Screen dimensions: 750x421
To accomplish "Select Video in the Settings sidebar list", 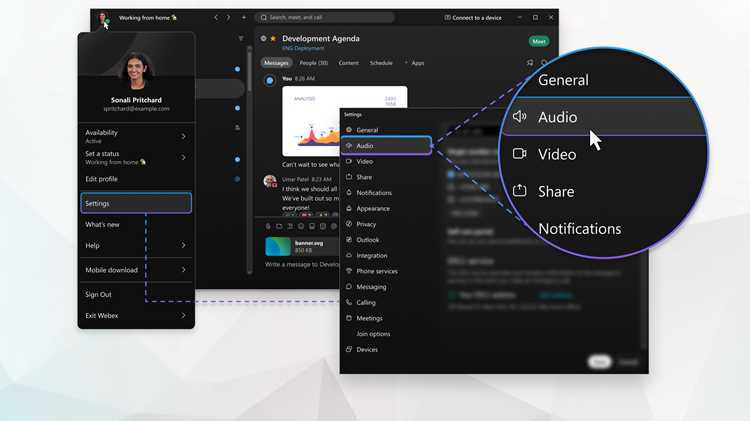I will pyautogui.click(x=386, y=162).
